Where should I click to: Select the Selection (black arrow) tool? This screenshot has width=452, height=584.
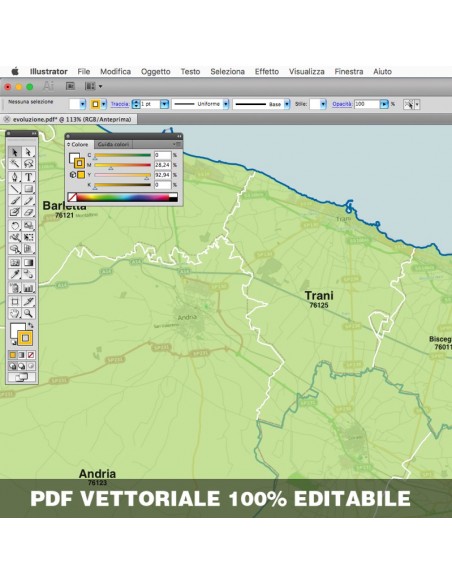[x=15, y=152]
